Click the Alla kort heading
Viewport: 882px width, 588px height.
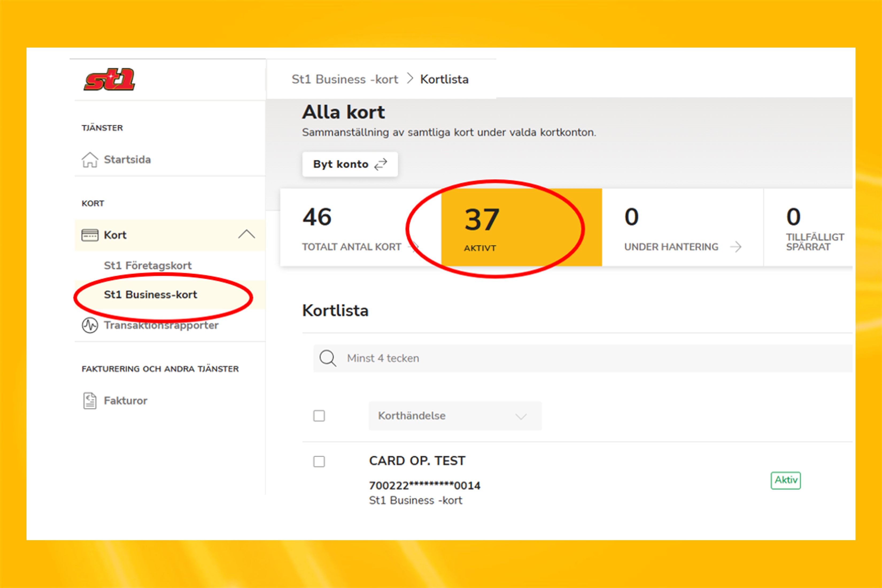point(343,112)
